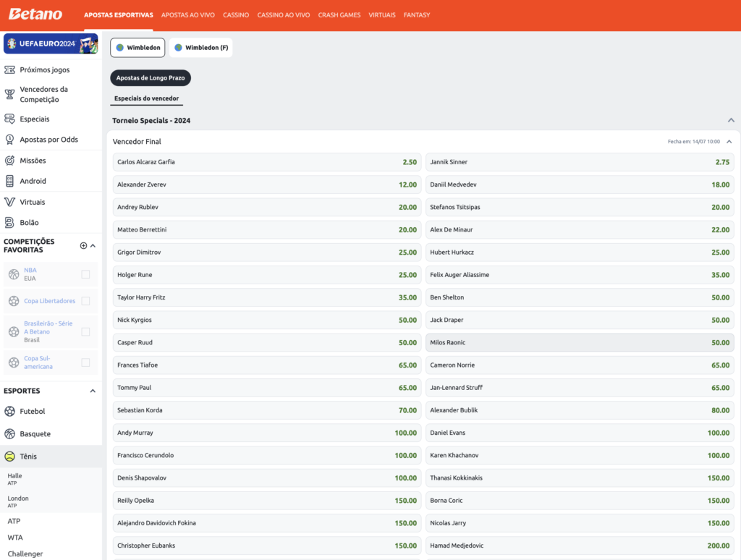Bet on Milos Raonic at 50.00
The width and height of the screenshot is (741, 560).
click(580, 343)
